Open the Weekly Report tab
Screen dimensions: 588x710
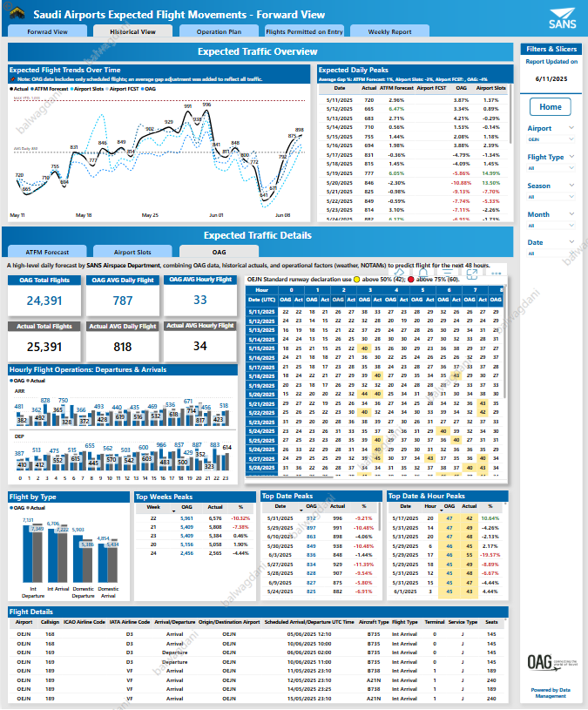tap(389, 31)
